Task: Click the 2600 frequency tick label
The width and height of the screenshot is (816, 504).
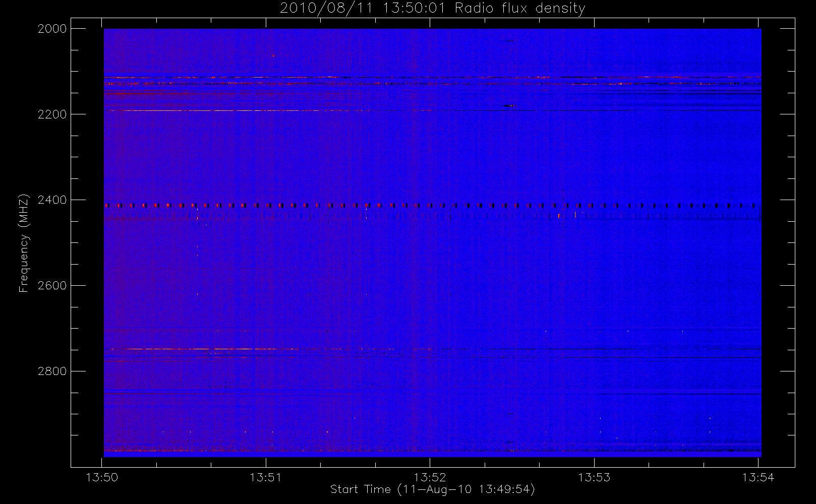Action: 52,286
